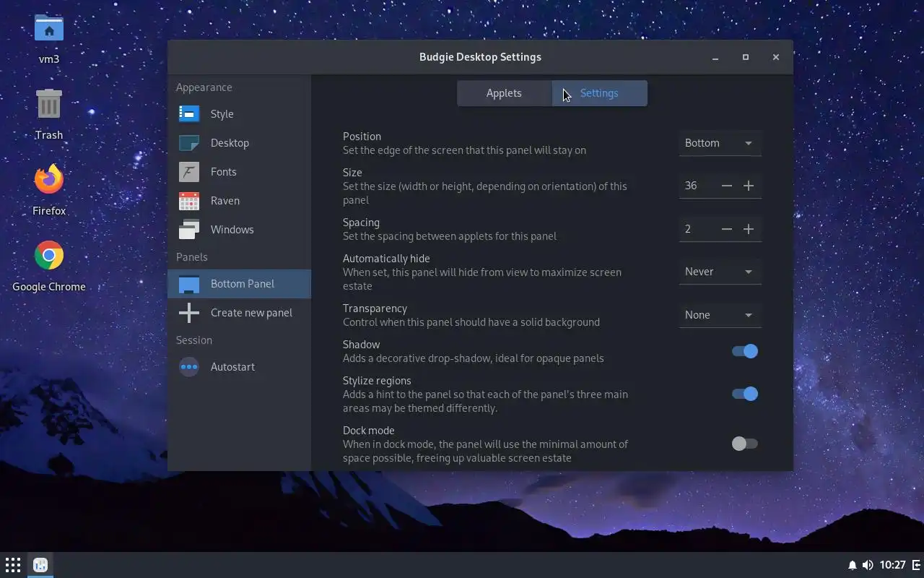Image resolution: width=924 pixels, height=578 pixels.
Task: Open the Transparency dropdown set to None
Action: coord(720,315)
